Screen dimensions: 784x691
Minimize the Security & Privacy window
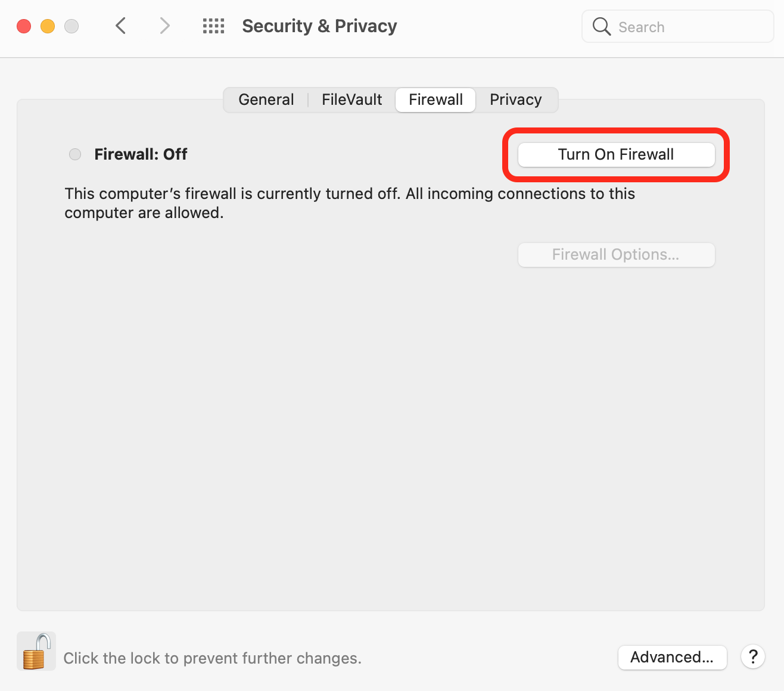point(48,26)
